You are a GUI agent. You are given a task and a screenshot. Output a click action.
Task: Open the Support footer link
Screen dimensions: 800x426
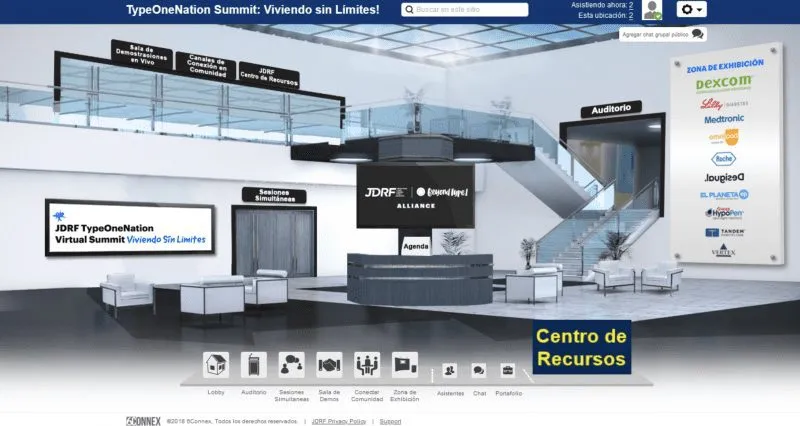pyautogui.click(x=390, y=421)
